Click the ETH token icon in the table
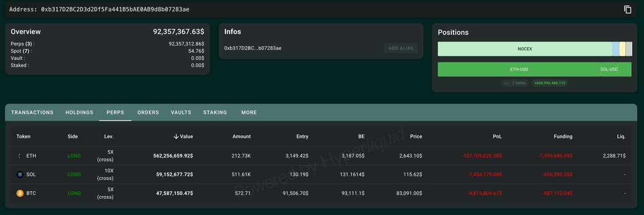Viewport: 644px width, 215px height. point(20,156)
